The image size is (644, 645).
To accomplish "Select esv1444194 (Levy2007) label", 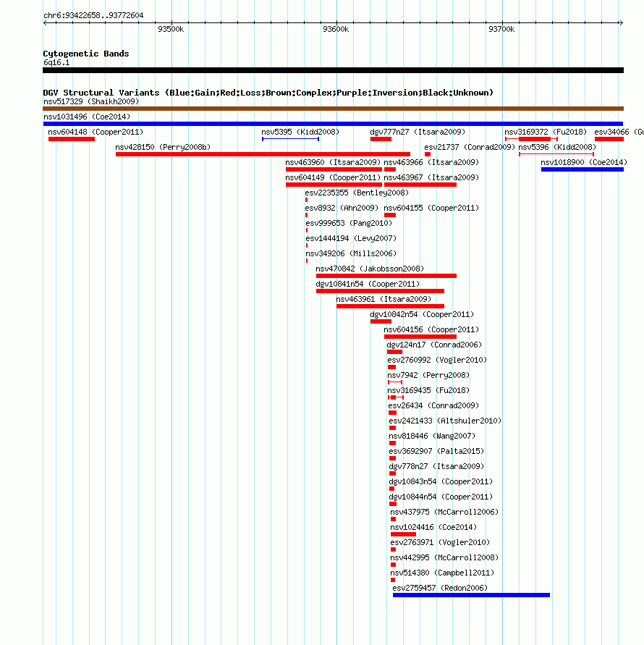I will click(x=351, y=239).
